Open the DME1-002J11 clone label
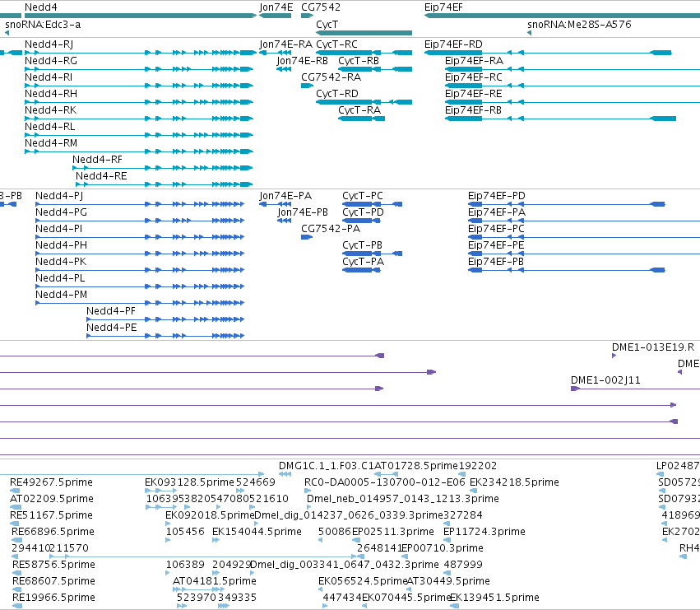 [x=605, y=380]
